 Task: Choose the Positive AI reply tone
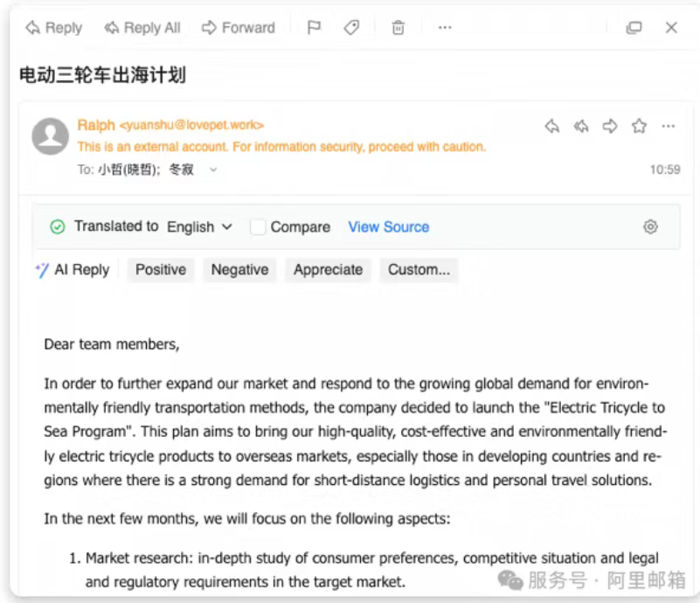pyautogui.click(x=161, y=270)
